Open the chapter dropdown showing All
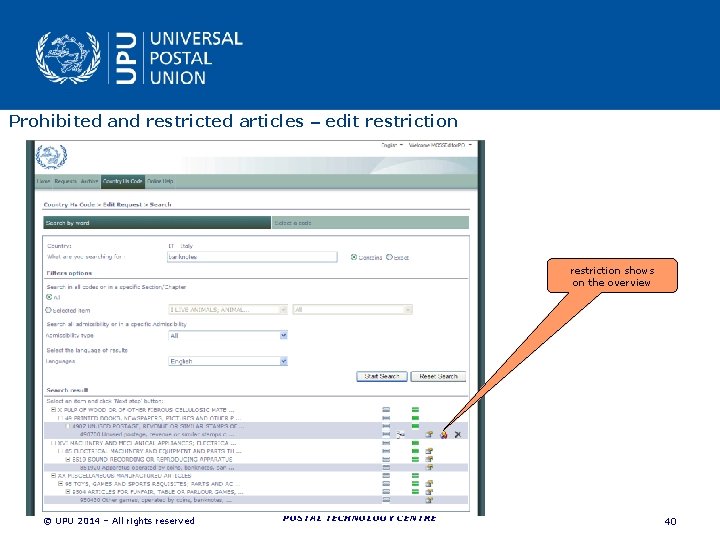Viewport: 720px width, 540px height. [x=353, y=309]
